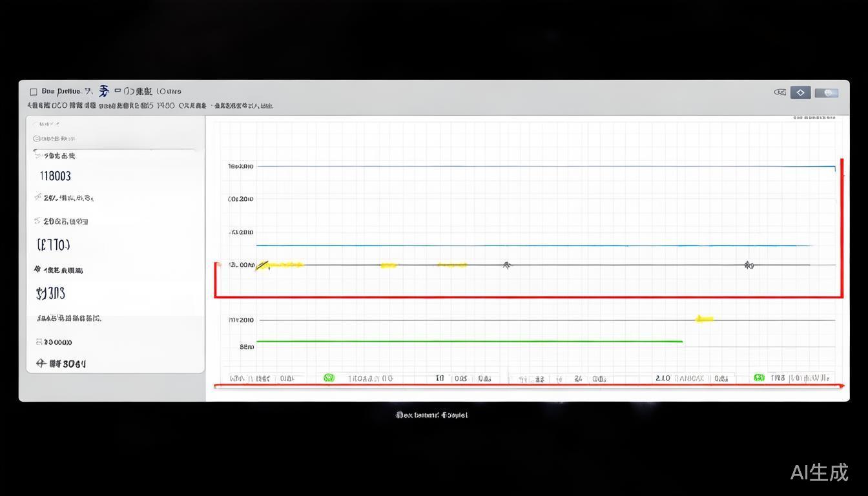Click the sidebar row ending in 3064
The image size is (868, 496).
pyautogui.click(x=61, y=364)
